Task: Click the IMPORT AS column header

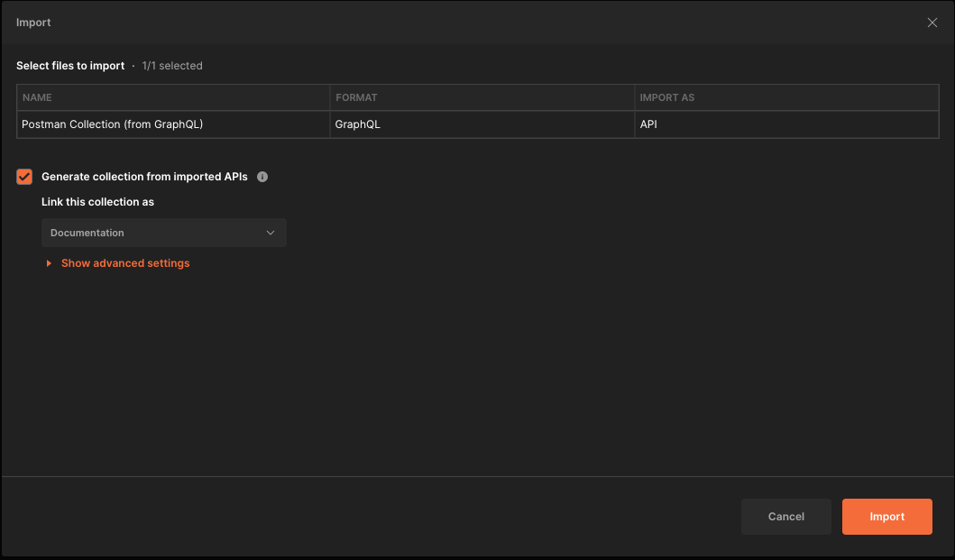Action: pos(666,97)
